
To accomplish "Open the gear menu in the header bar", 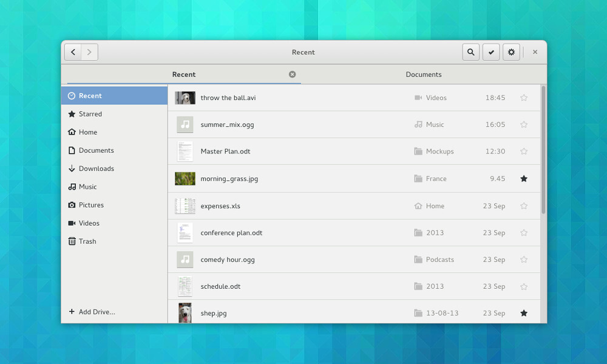I will click(x=511, y=52).
